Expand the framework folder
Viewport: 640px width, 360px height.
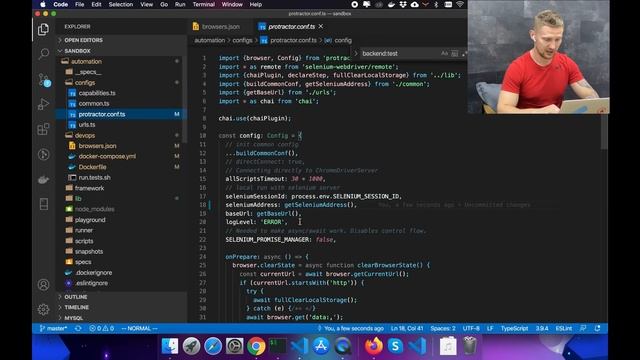89,188
